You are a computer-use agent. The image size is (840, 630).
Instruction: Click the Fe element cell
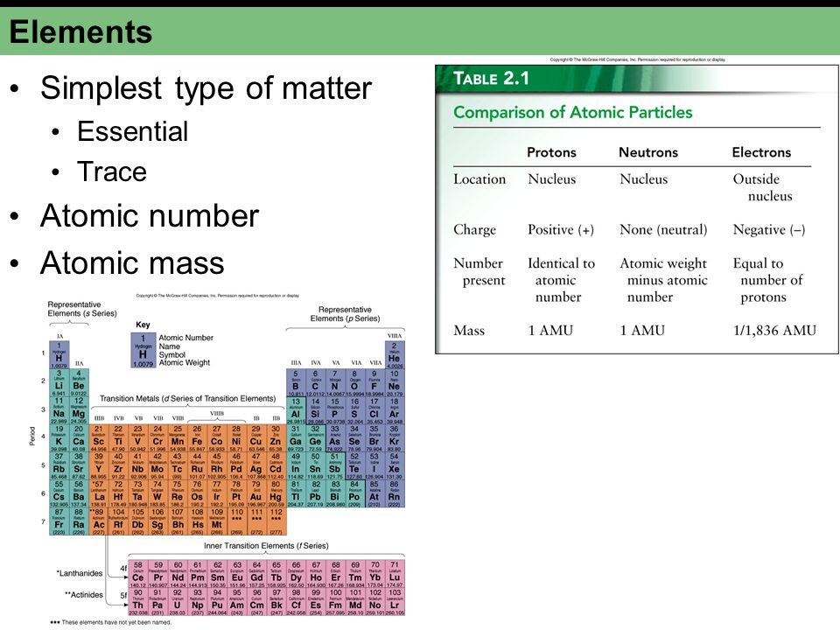197,438
